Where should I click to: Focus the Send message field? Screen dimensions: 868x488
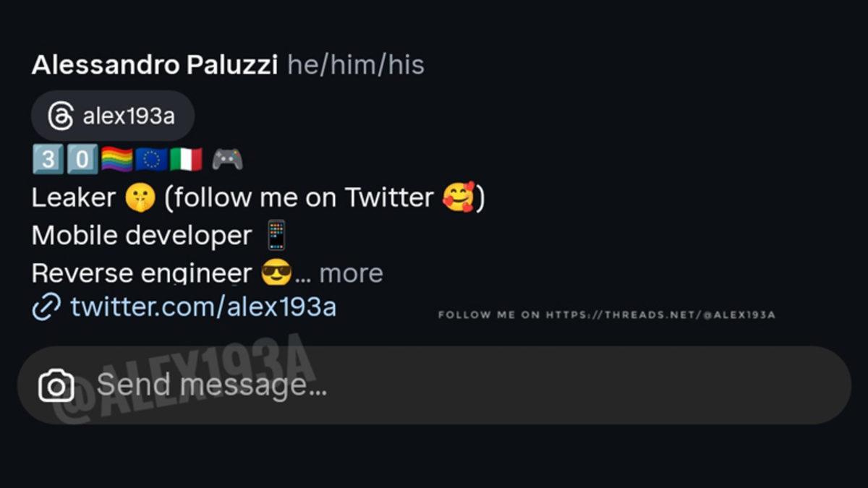coord(434,385)
